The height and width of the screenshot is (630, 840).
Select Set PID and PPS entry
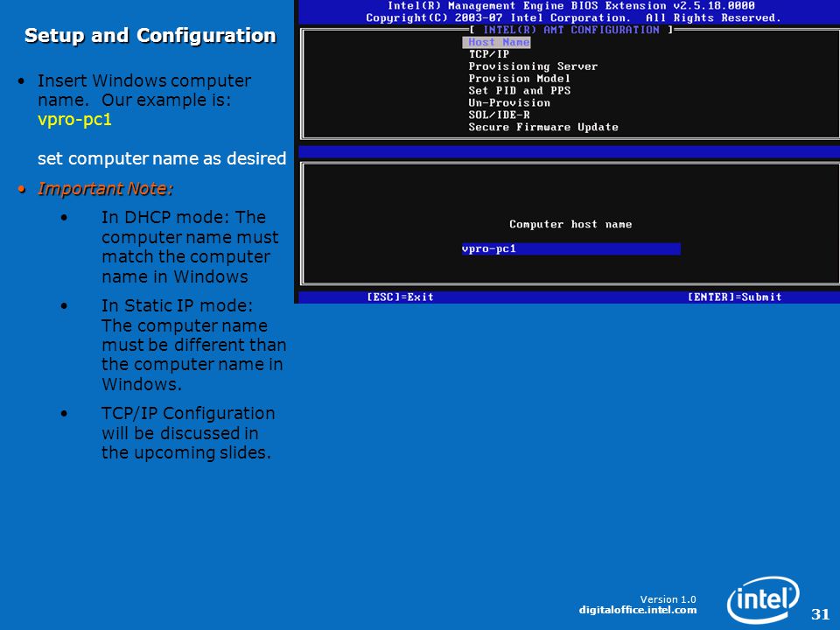(x=519, y=90)
